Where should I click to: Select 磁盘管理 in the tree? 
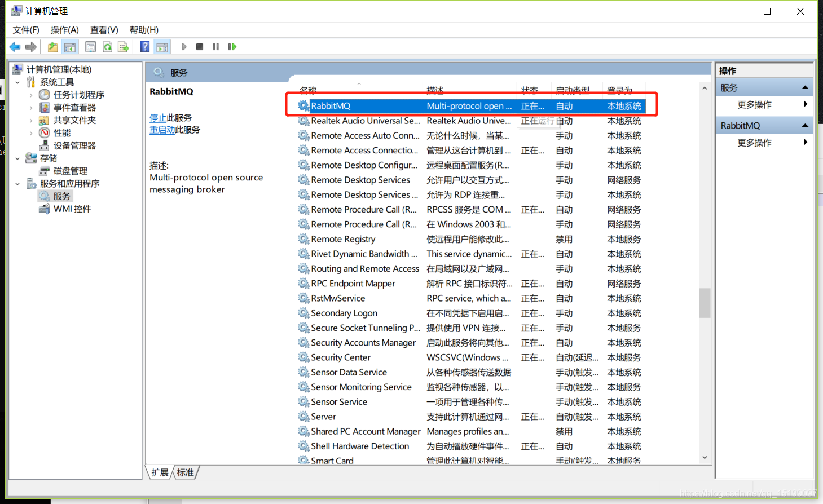tap(70, 171)
